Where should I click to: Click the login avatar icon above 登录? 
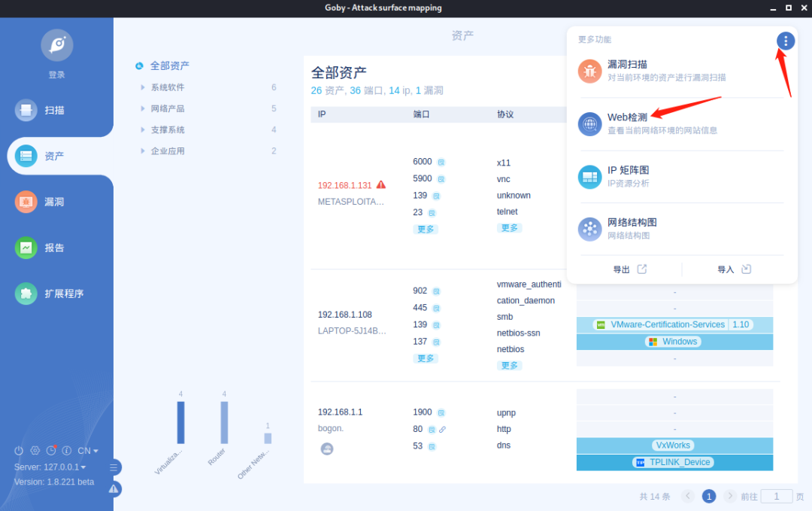57,45
